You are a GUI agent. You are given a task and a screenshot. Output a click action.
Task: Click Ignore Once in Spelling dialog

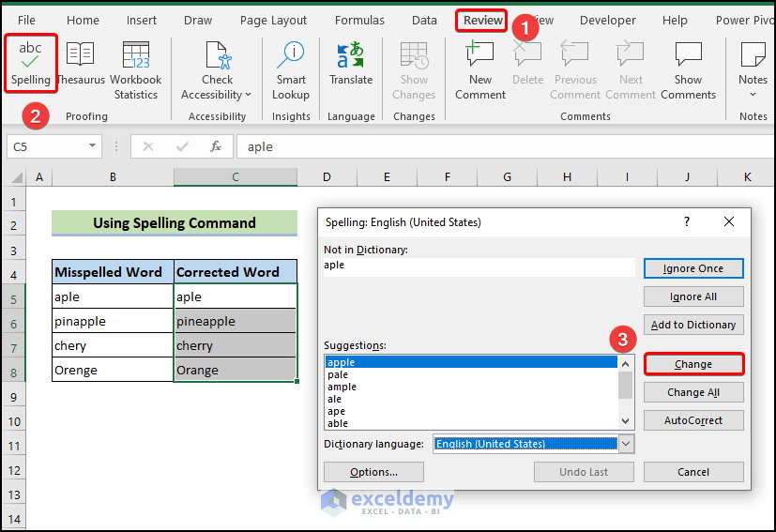tap(693, 268)
